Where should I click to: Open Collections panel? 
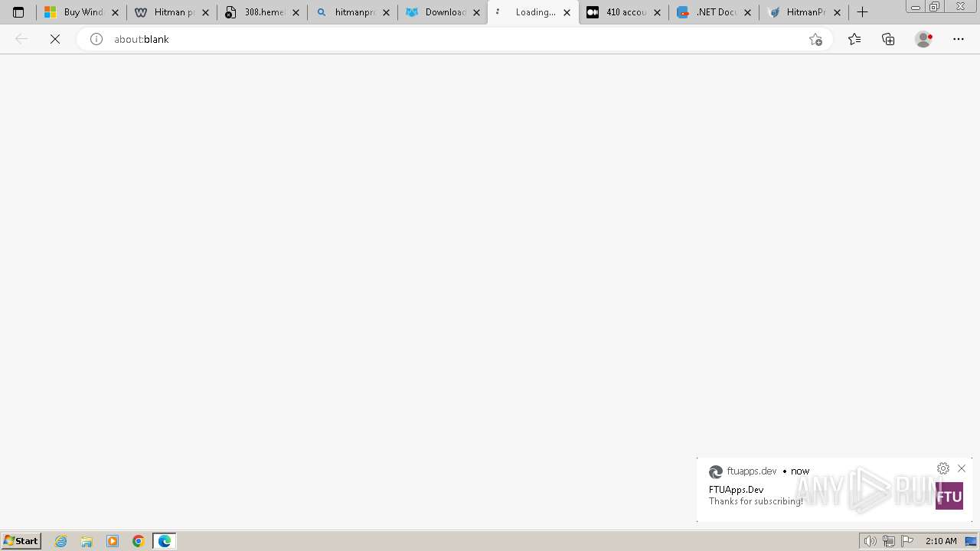point(888,39)
